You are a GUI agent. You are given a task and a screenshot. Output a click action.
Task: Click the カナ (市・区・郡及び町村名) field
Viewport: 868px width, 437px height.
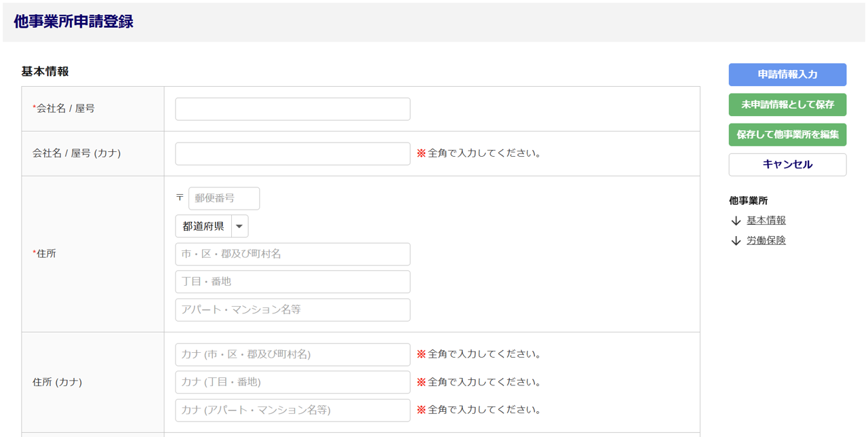click(292, 354)
